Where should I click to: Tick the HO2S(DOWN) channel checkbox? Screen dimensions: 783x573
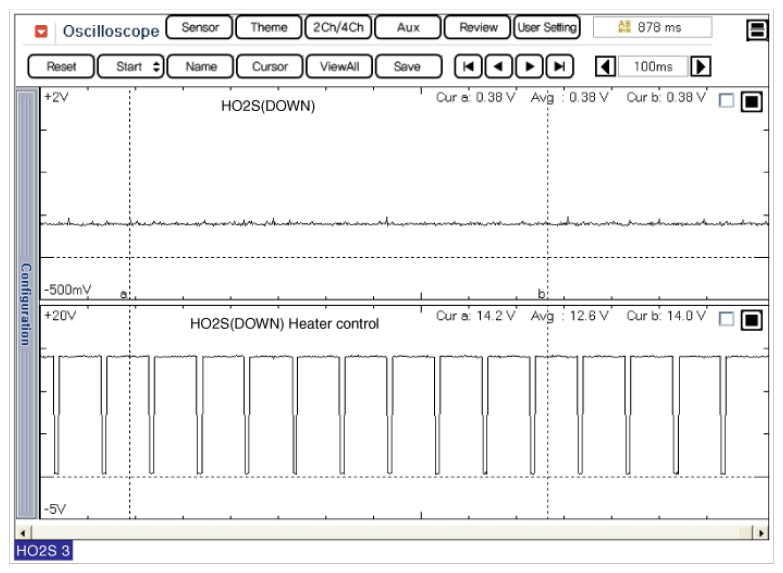click(726, 101)
